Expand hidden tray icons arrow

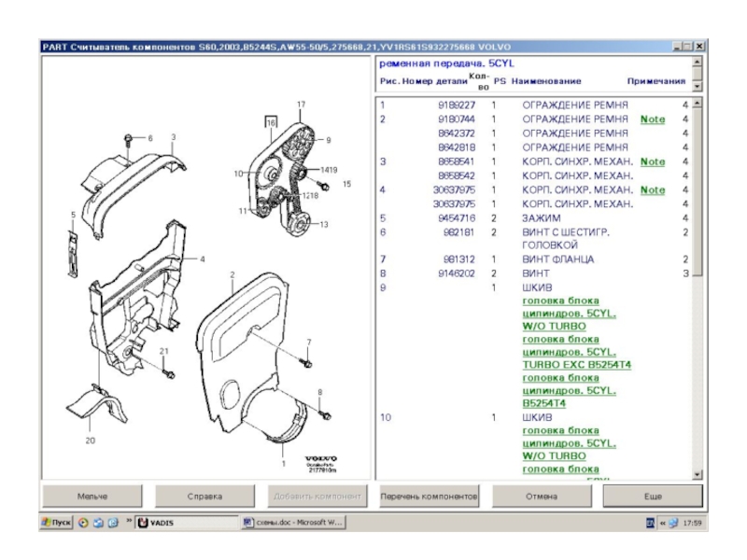(x=662, y=523)
